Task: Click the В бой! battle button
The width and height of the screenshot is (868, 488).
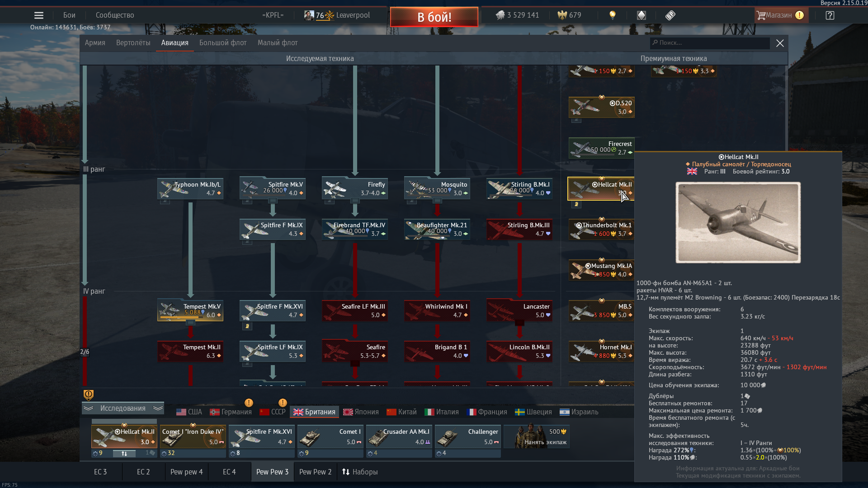Action: 434,17
